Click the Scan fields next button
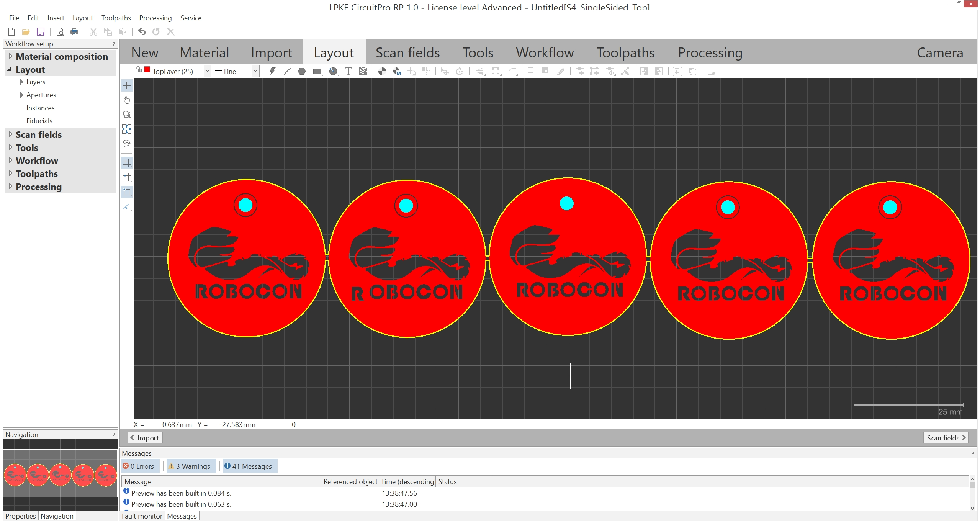 946,438
